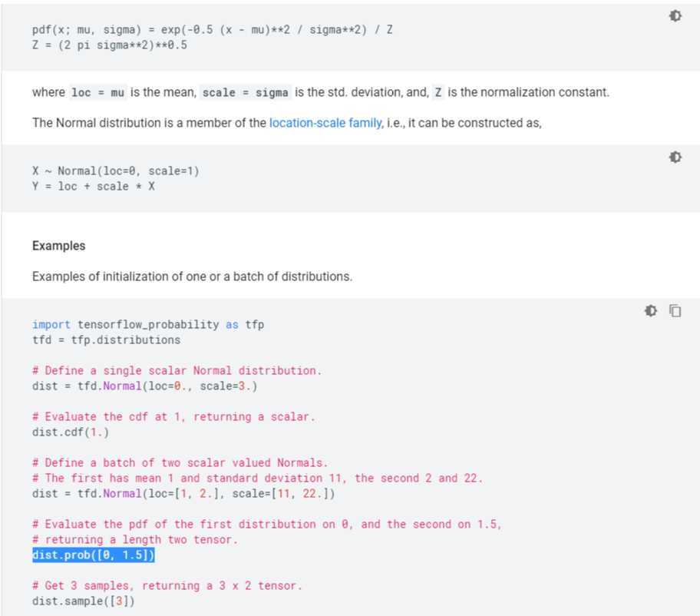700x616 pixels.
Task: Click the "import tensorflow_probability as tfp" line
Action: (148, 325)
